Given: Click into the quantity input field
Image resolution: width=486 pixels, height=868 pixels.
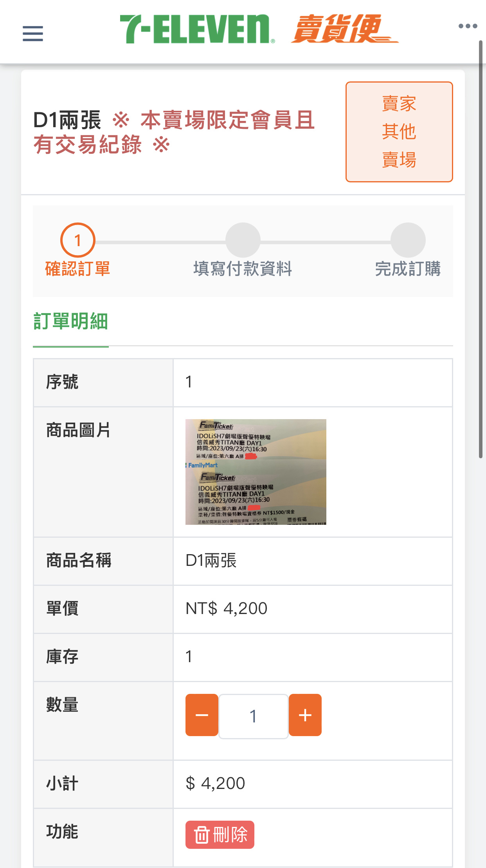Looking at the screenshot, I should [x=254, y=716].
